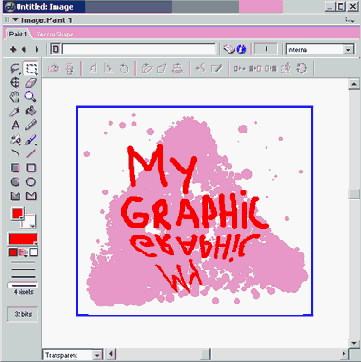Open cast member properties info button
The image size is (361, 362).
(241, 49)
